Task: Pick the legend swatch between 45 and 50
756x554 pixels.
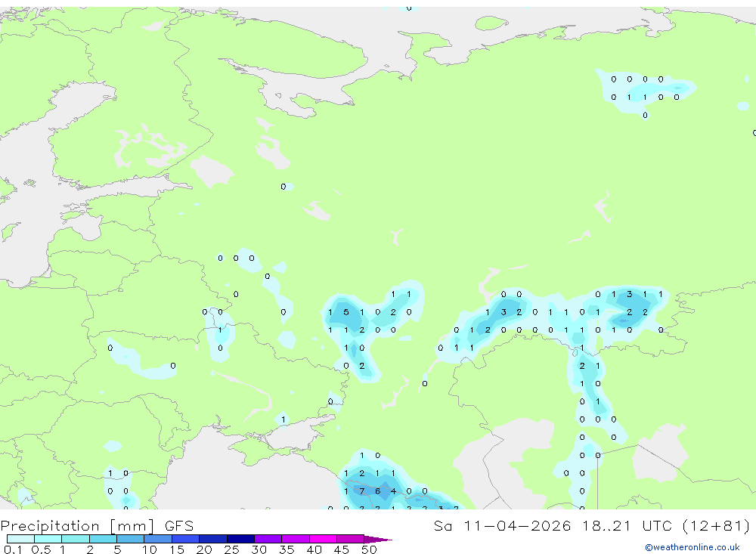Action: click(x=351, y=539)
